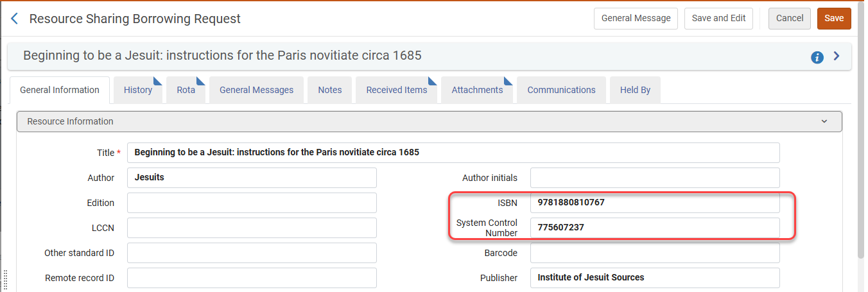Click into the ISBN field
Image resolution: width=868 pixels, height=292 pixels.
point(654,203)
